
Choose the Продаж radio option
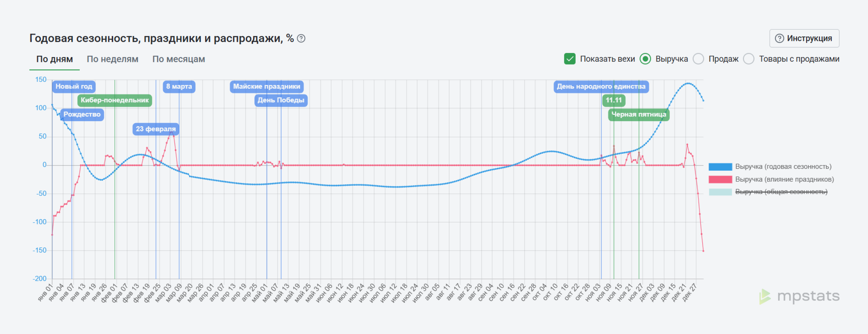698,59
